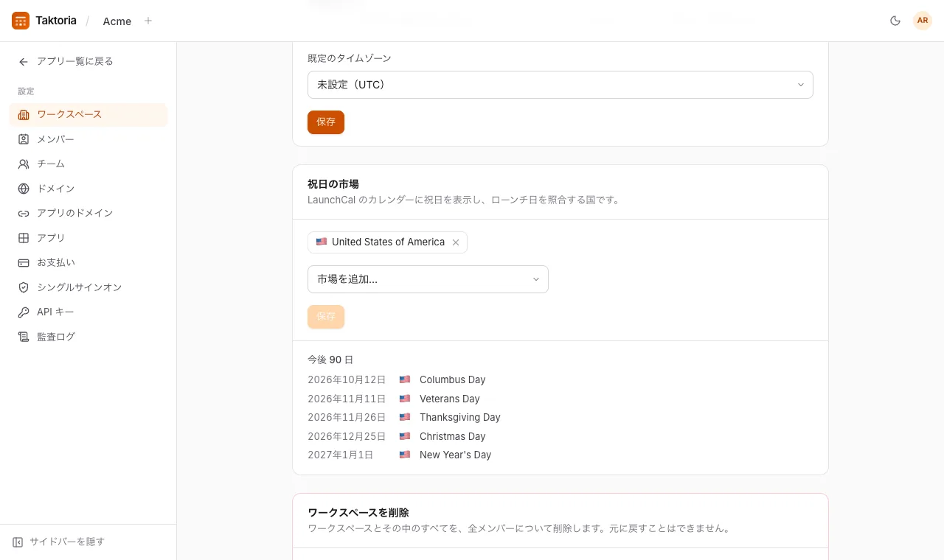944x560 pixels.
Task: Open the チーム sidebar item
Action: pyautogui.click(x=88, y=164)
